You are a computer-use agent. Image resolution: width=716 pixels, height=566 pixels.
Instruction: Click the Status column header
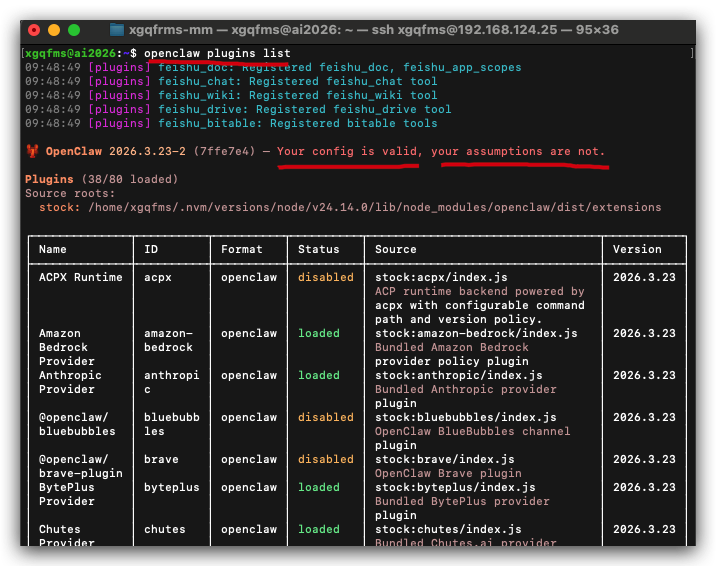click(x=319, y=249)
